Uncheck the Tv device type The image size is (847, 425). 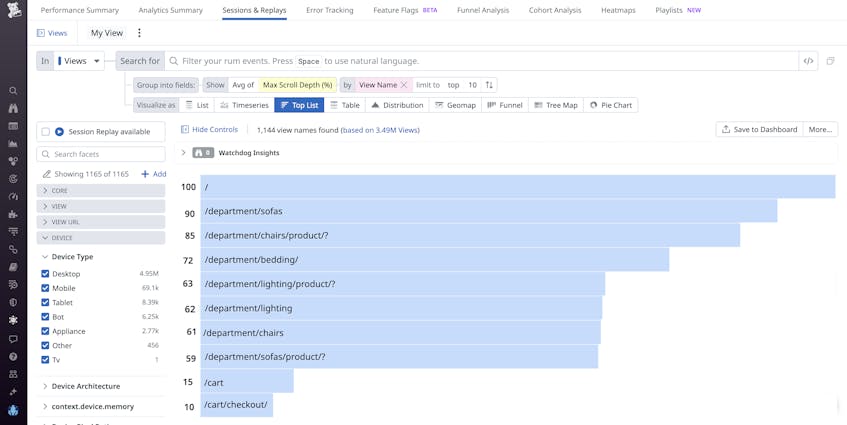coord(45,360)
